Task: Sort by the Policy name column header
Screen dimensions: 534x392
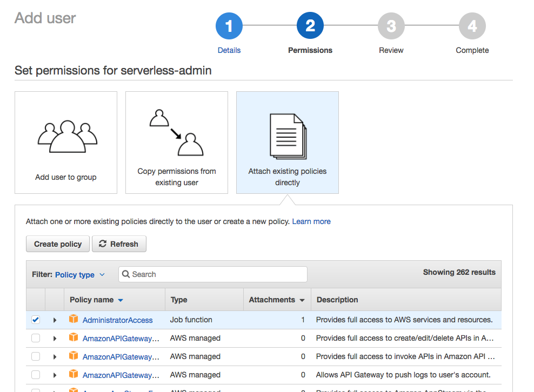Action: click(x=96, y=300)
